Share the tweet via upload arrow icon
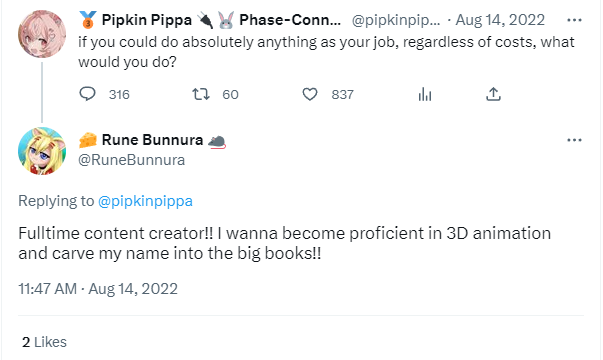The height and width of the screenshot is (360, 603). (x=493, y=94)
